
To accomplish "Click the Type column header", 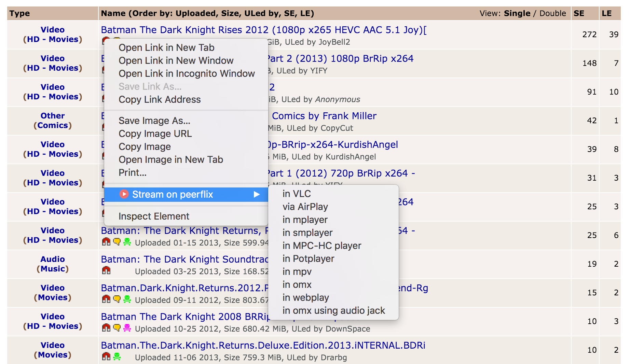I will pyautogui.click(x=20, y=13).
